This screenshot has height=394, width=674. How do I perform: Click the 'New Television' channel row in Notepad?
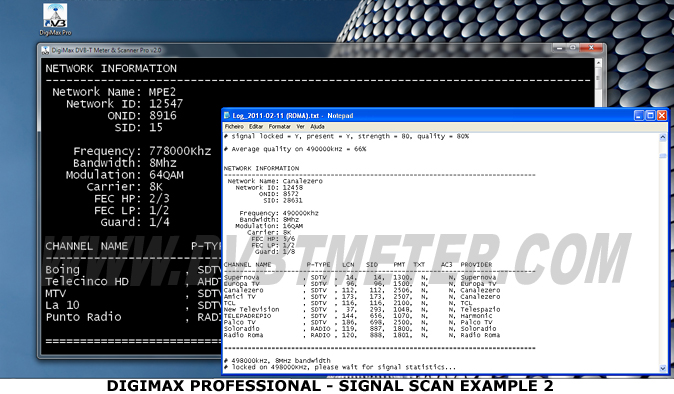point(362,309)
